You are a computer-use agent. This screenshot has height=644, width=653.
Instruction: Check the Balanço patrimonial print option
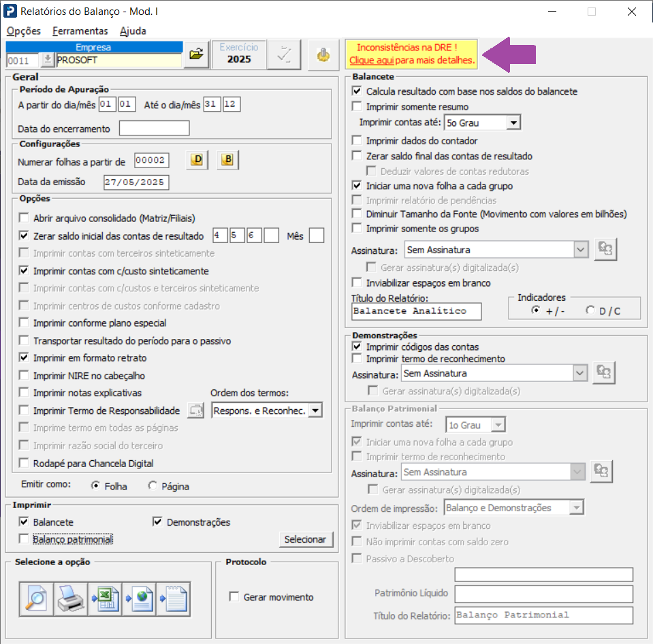(x=24, y=539)
